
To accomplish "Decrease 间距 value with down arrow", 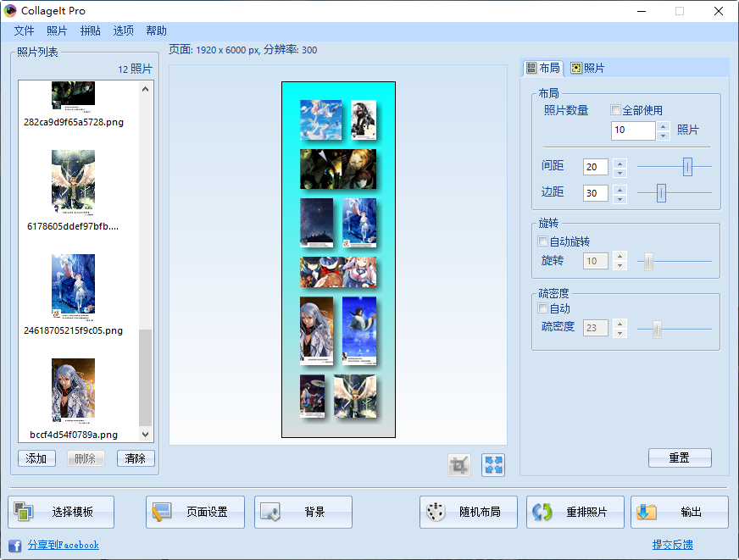I will pos(620,172).
